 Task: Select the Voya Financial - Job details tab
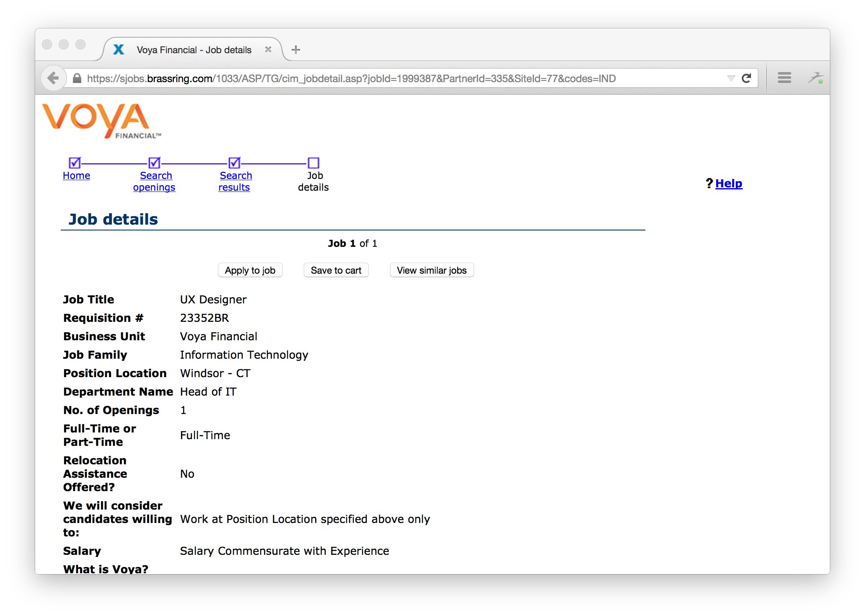click(x=194, y=50)
